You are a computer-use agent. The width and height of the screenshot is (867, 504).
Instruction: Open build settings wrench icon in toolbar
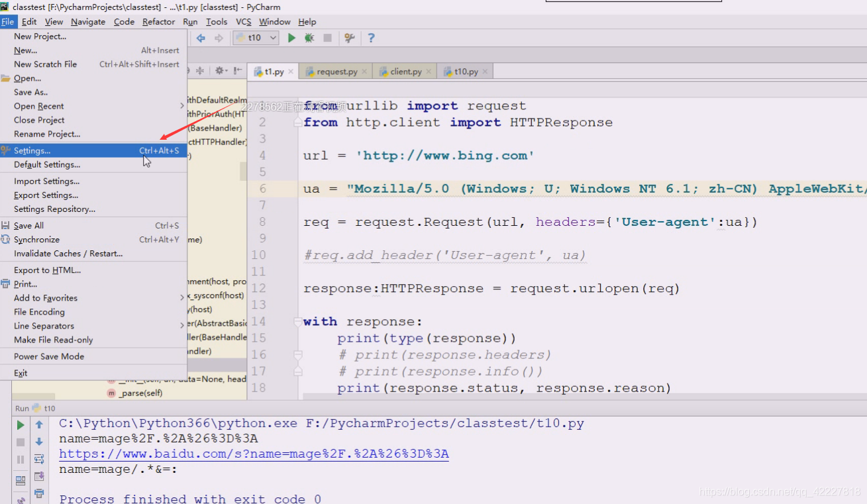[350, 38]
